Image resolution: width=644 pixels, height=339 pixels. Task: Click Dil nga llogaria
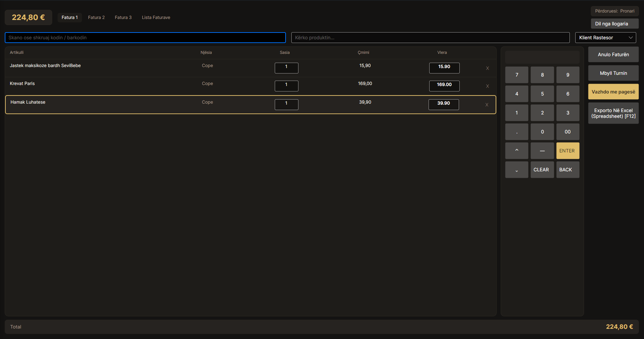[x=615, y=24]
